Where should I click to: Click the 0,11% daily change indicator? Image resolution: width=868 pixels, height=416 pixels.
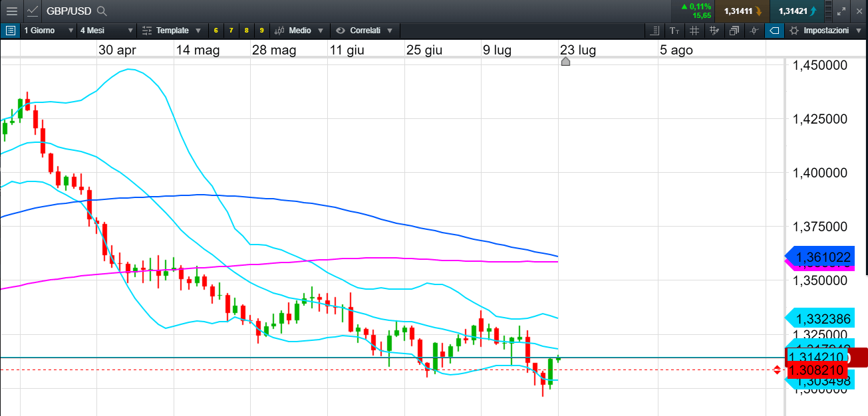pos(696,6)
